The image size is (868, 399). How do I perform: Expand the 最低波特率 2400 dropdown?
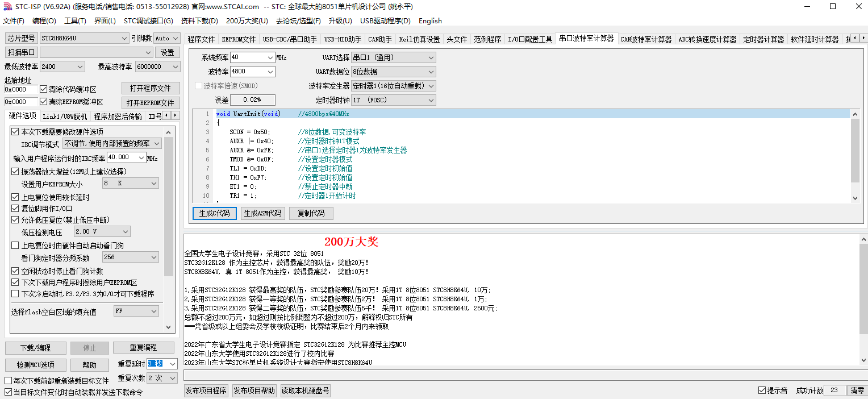pos(62,66)
